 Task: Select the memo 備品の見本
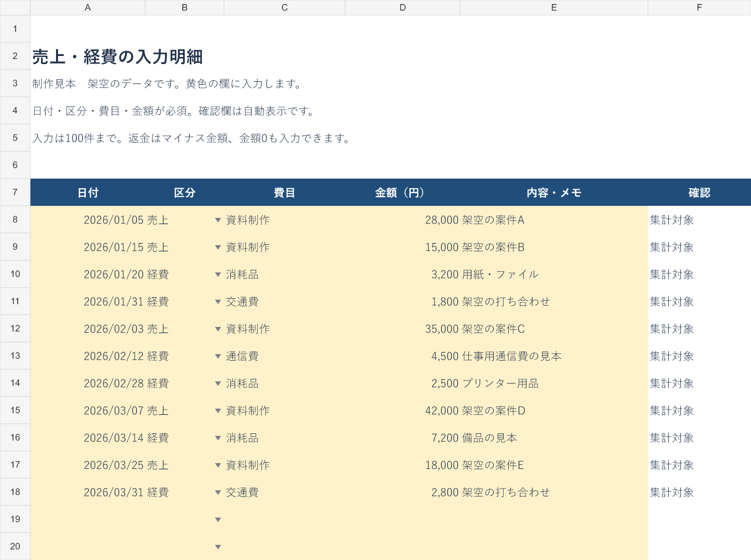pyautogui.click(x=489, y=438)
